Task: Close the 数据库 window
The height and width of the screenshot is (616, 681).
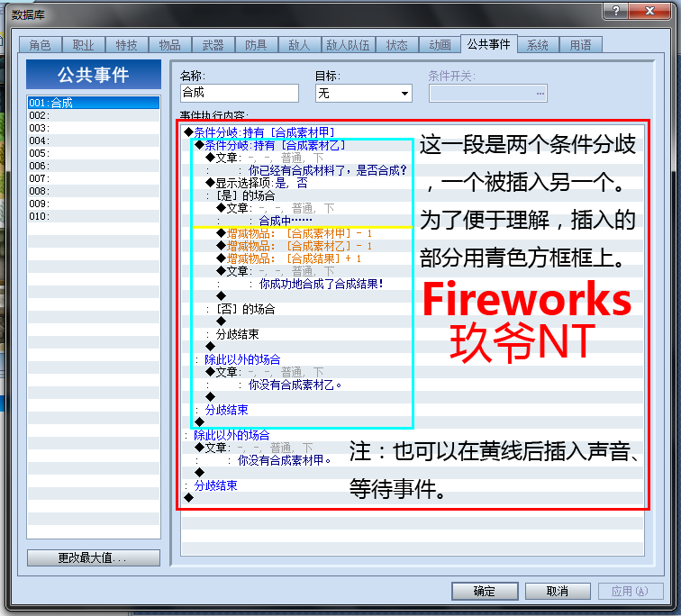Action: point(649,11)
